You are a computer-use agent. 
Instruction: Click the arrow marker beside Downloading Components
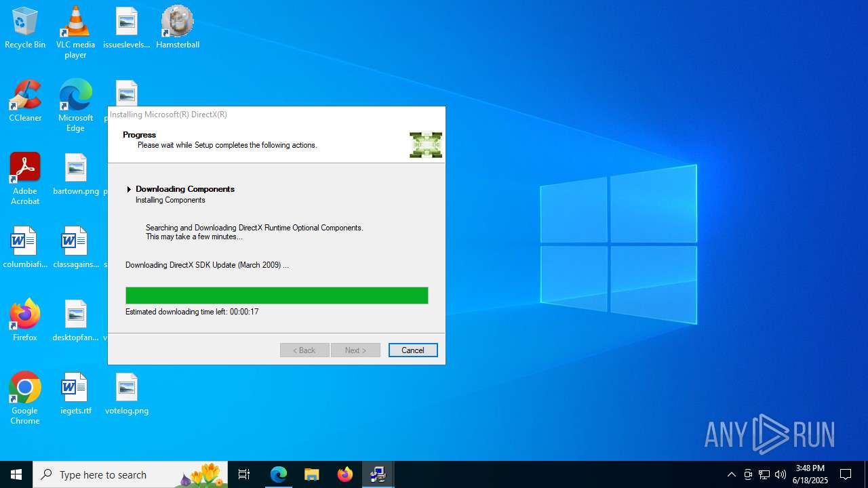(x=129, y=189)
